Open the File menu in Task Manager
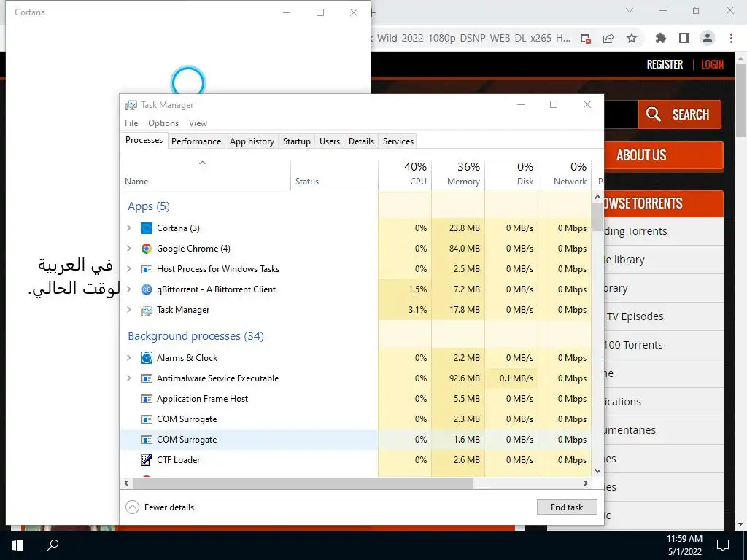This screenshot has height=560, width=747. click(x=131, y=123)
